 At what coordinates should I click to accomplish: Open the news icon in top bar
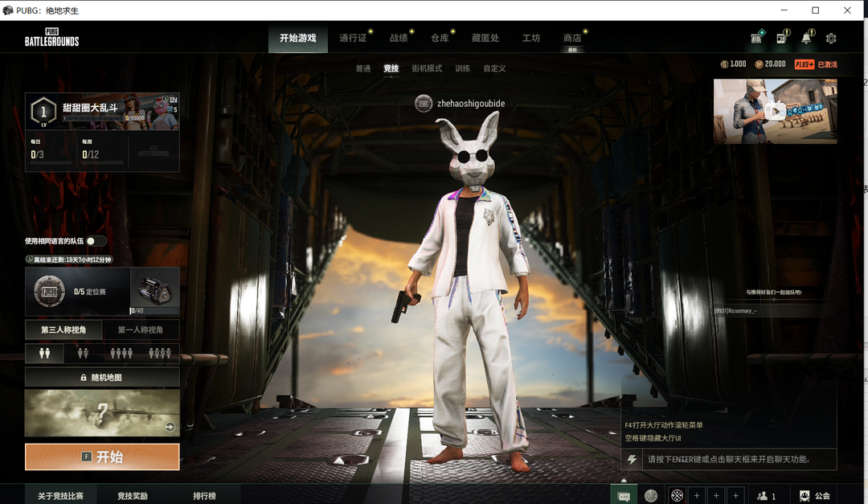point(781,39)
